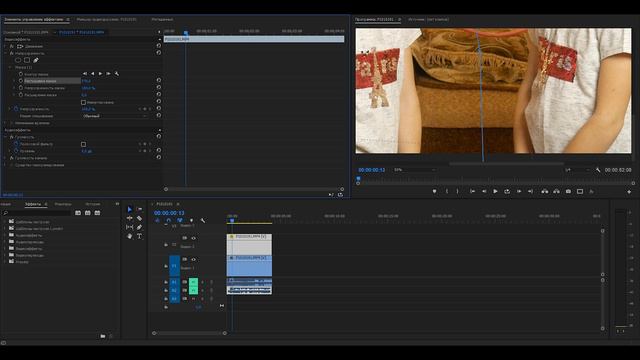Choose the Type tool
Screen dimensions: 640x360
click(139, 236)
